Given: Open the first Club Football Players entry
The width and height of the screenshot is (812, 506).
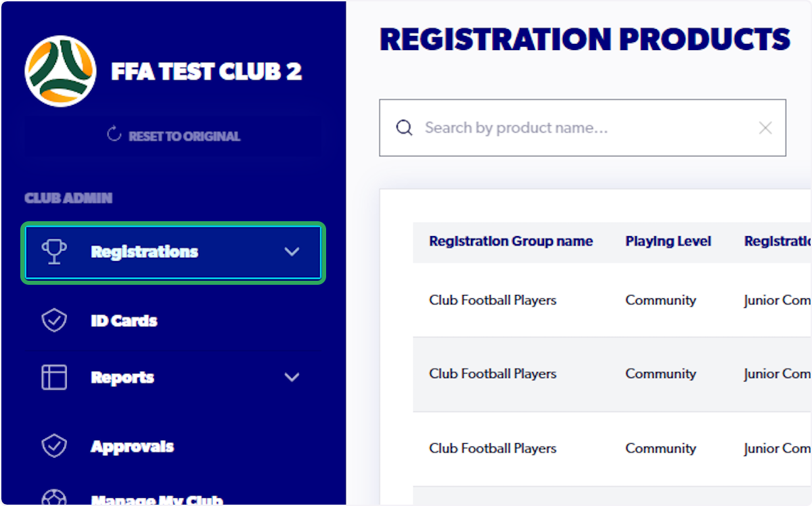Looking at the screenshot, I should 493,300.
